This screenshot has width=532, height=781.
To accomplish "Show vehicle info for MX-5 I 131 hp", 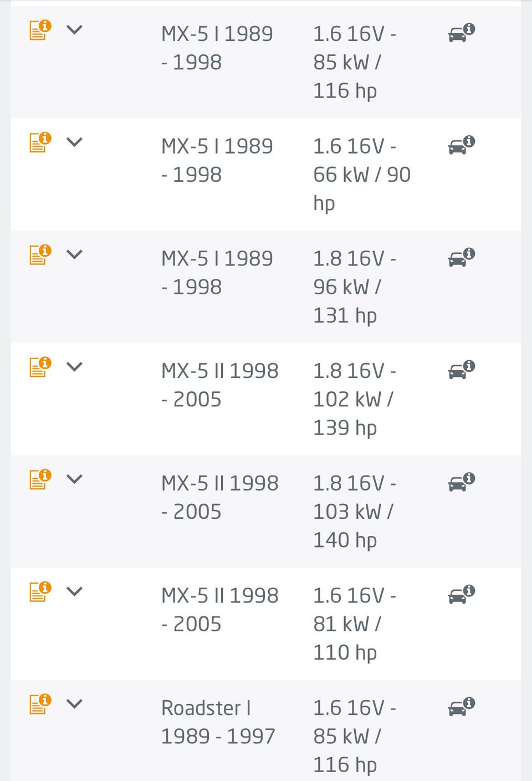I will click(x=461, y=258).
